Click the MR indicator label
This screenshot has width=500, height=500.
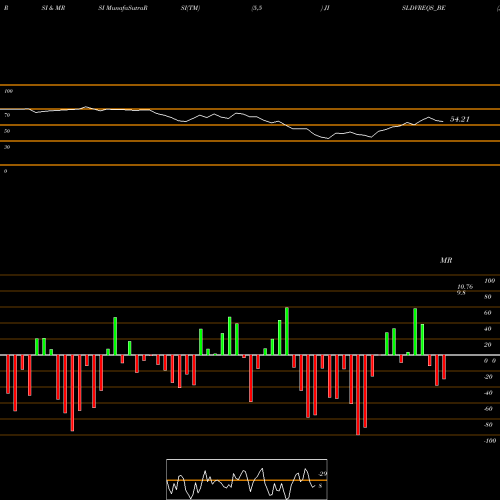(446, 260)
